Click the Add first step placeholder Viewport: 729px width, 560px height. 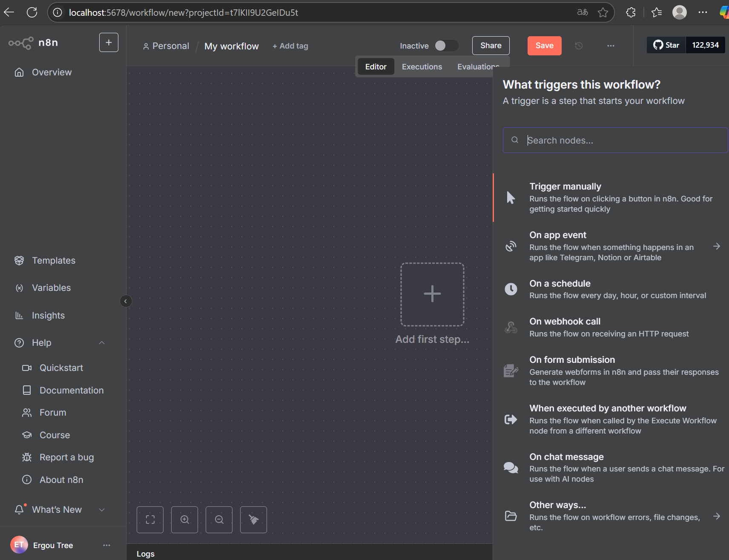click(x=432, y=294)
